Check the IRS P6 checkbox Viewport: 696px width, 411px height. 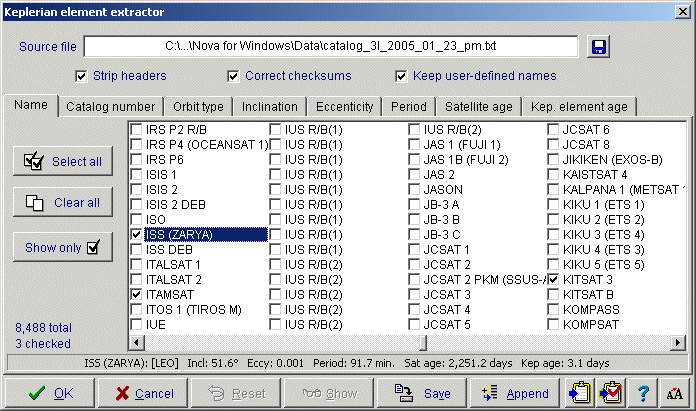[136, 159]
